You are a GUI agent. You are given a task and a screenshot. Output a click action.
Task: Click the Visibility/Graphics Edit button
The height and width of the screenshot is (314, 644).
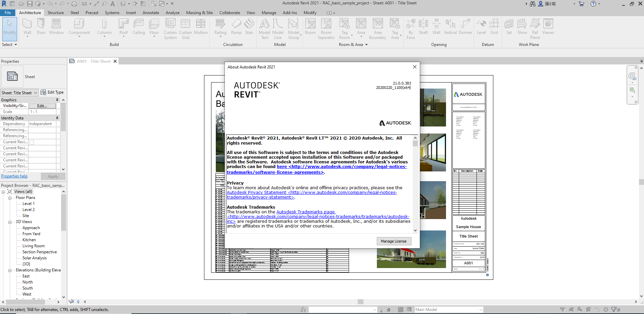pyautogui.click(x=42, y=106)
